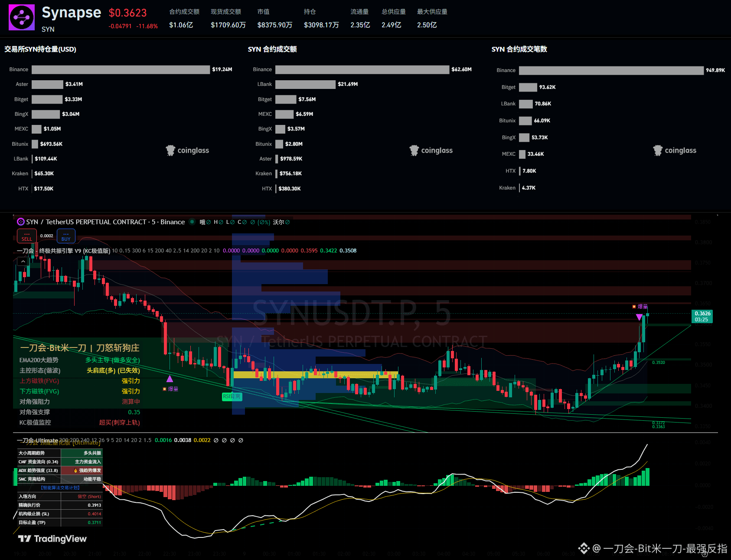Click the Bitunix bar labeled 66.09K
Screen dimensions: 731x560
coord(525,121)
